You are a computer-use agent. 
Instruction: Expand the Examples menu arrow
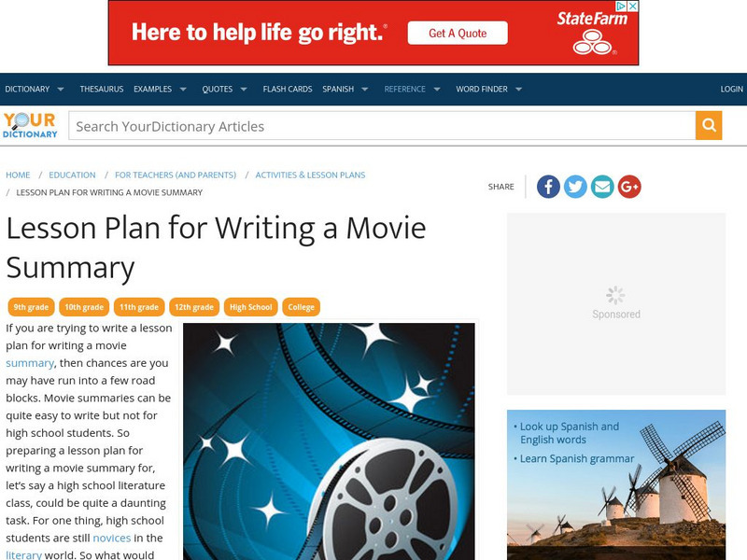[183, 89]
